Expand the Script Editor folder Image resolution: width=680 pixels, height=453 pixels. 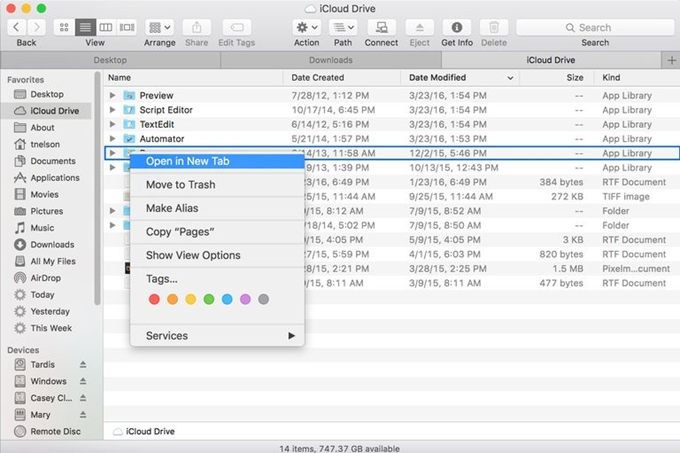tap(112, 110)
